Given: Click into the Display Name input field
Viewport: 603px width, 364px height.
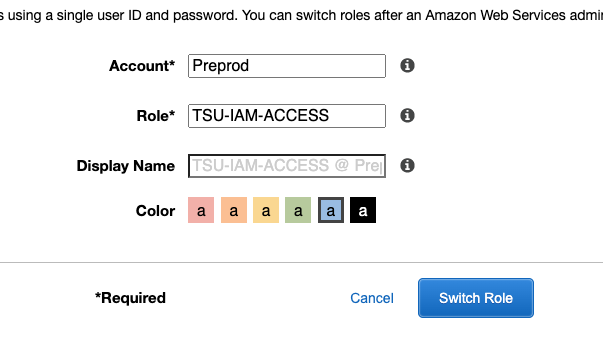Looking at the screenshot, I should coord(287,166).
